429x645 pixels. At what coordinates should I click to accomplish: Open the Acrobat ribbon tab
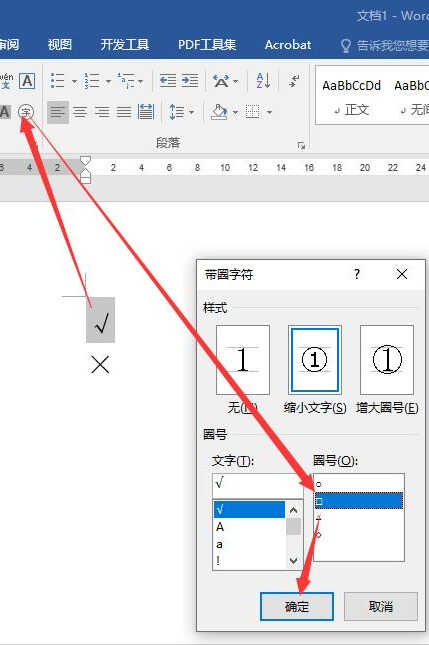[x=288, y=44]
